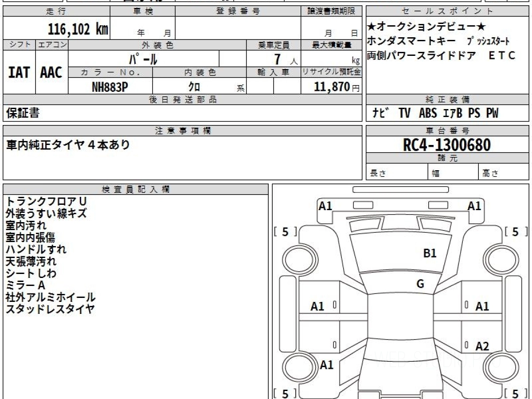
Task: Click the mileage value 116,102 km
Action: tap(78, 29)
